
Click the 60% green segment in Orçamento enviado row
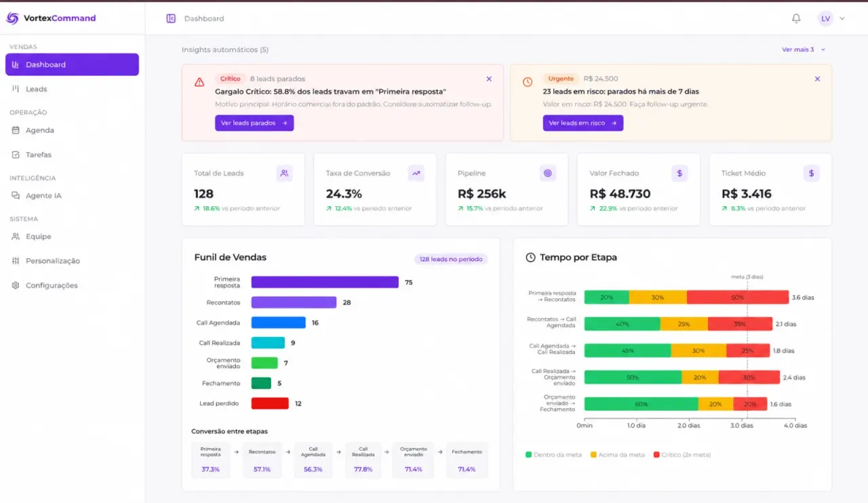click(642, 404)
